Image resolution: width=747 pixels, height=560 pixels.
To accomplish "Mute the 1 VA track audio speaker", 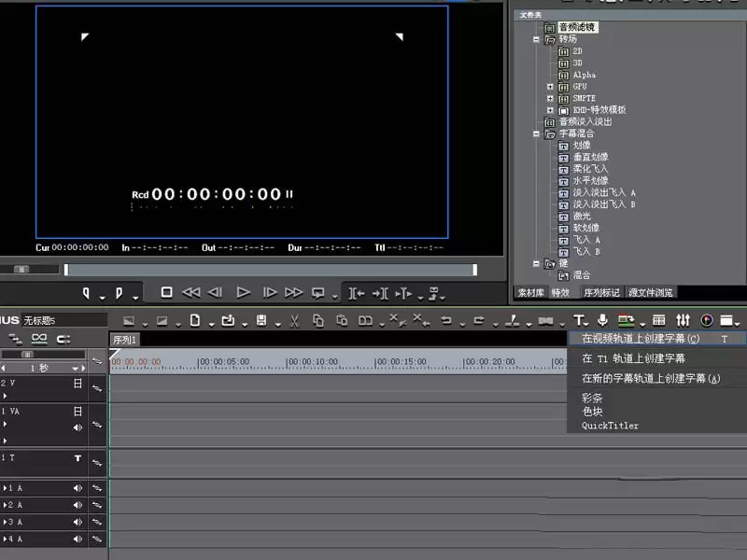I will (78, 427).
